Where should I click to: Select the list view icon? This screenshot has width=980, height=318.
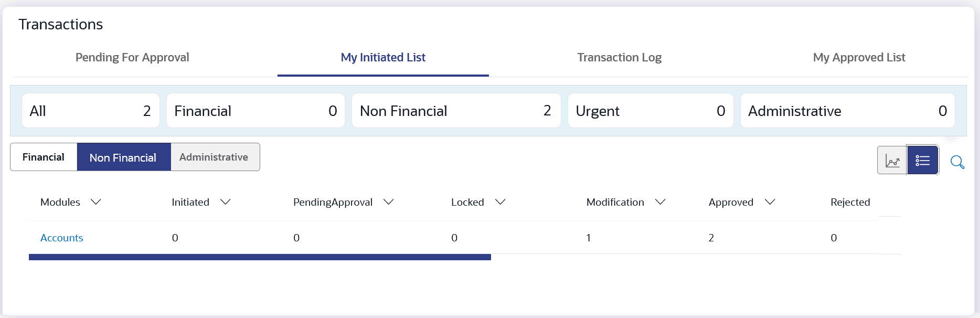click(922, 160)
